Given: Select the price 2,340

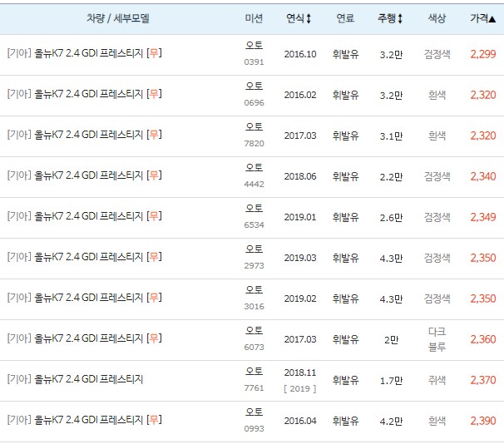Looking at the screenshot, I should coord(483,176).
